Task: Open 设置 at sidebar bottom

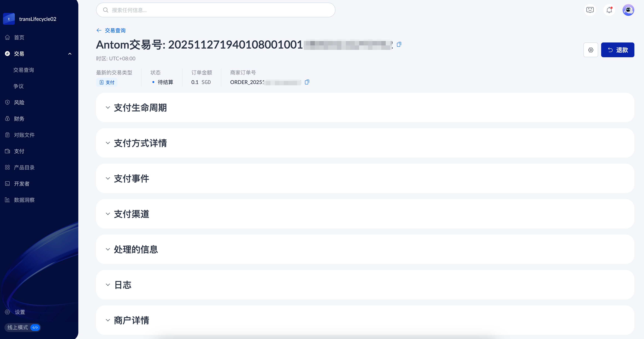Action: pyautogui.click(x=20, y=312)
